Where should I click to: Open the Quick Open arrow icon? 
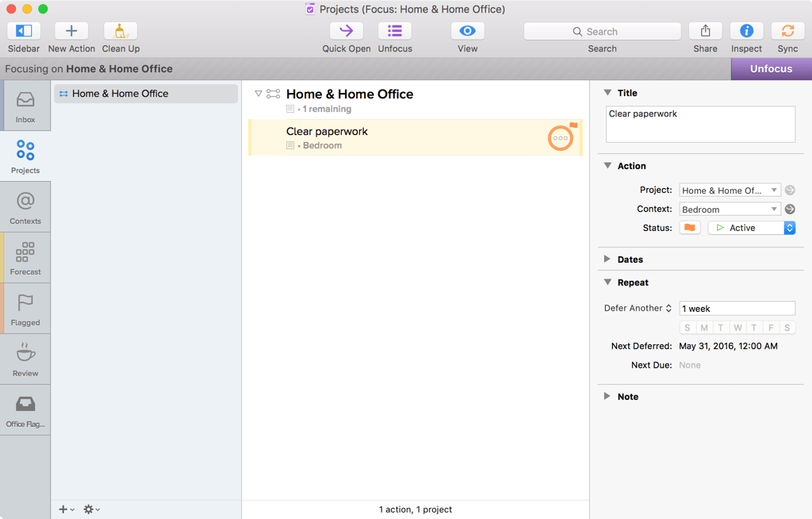point(347,31)
